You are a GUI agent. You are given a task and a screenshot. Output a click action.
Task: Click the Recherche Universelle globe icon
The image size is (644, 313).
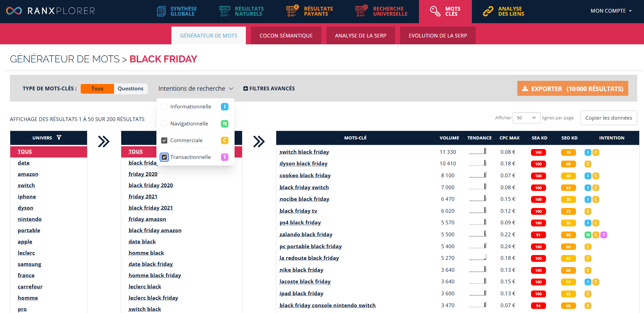361,11
